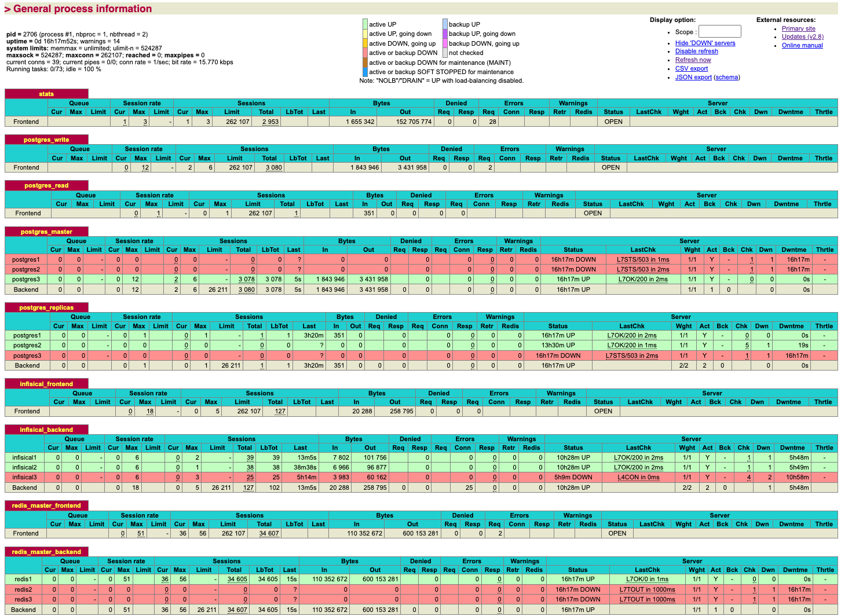This screenshot has width=841, height=616.
Task: Select the postgres_write proxy title
Action: click(46, 140)
